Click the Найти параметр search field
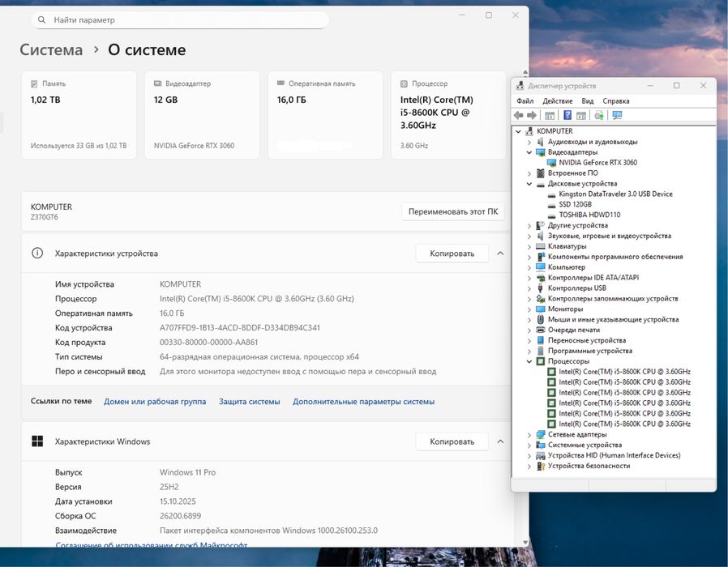This screenshot has height=567, width=728. [180, 20]
